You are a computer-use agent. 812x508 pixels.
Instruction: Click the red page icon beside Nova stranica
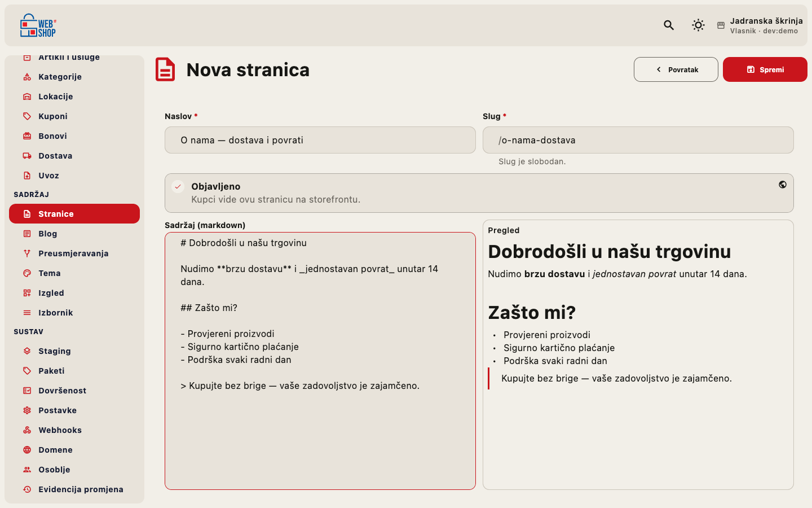[x=165, y=69]
